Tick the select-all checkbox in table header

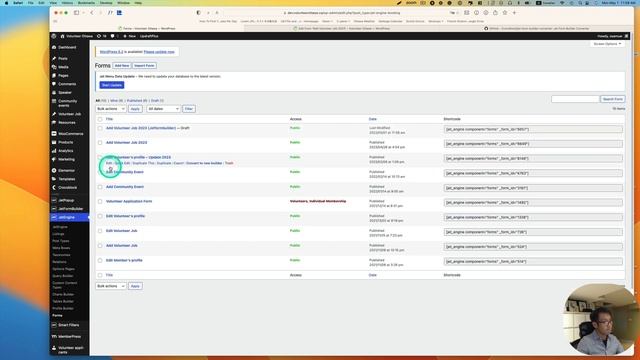point(100,119)
